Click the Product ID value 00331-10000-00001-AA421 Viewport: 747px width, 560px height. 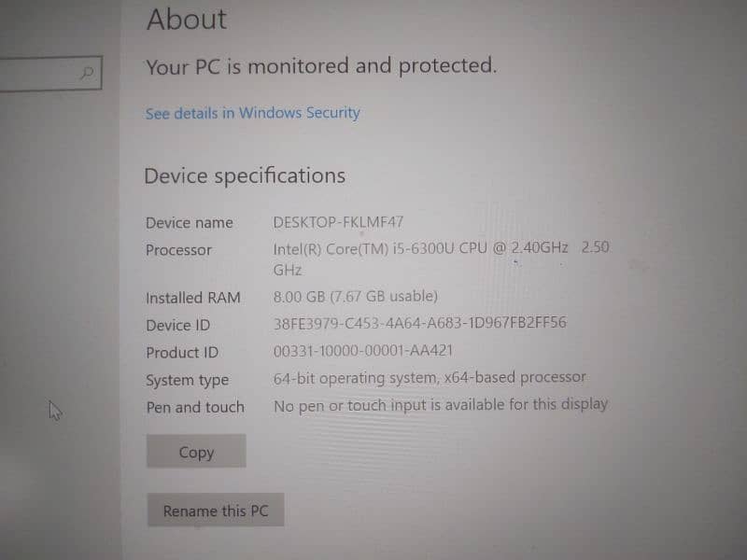tap(363, 352)
